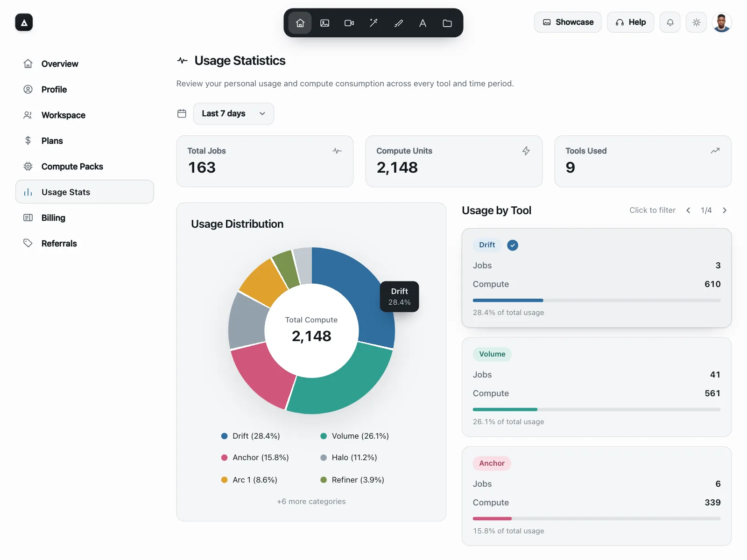The width and height of the screenshot is (747, 560).
Task: Click the Profile person icon
Action: click(28, 89)
